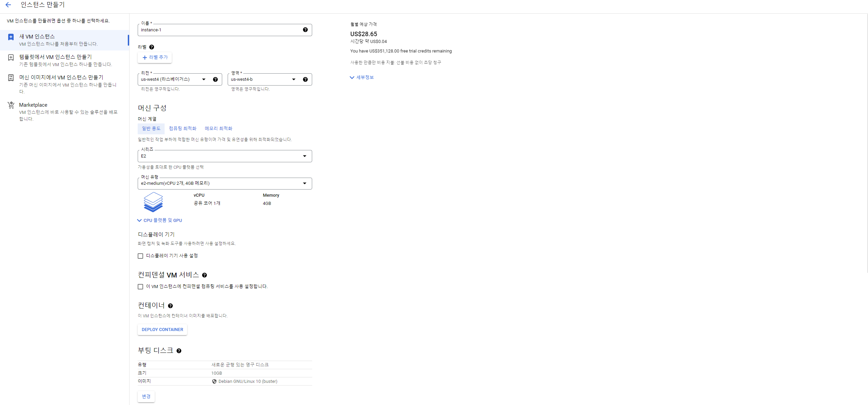Expand 세부정보 pricing details
The height and width of the screenshot is (405, 868).
[x=362, y=77]
